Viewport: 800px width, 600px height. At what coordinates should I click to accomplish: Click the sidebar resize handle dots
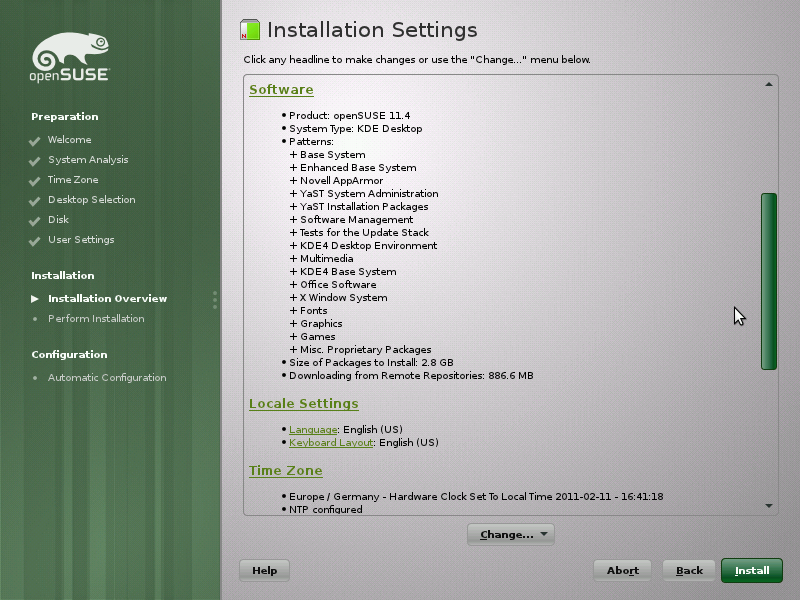click(215, 300)
